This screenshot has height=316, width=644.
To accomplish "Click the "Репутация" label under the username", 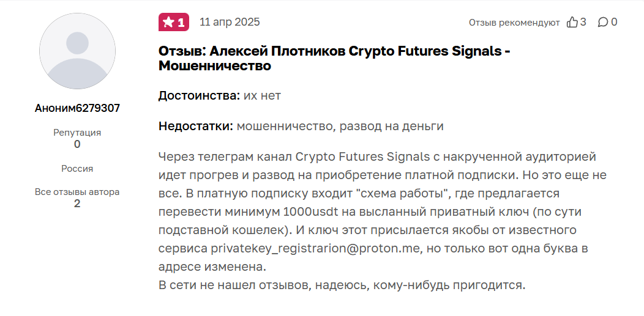I will (77, 132).
